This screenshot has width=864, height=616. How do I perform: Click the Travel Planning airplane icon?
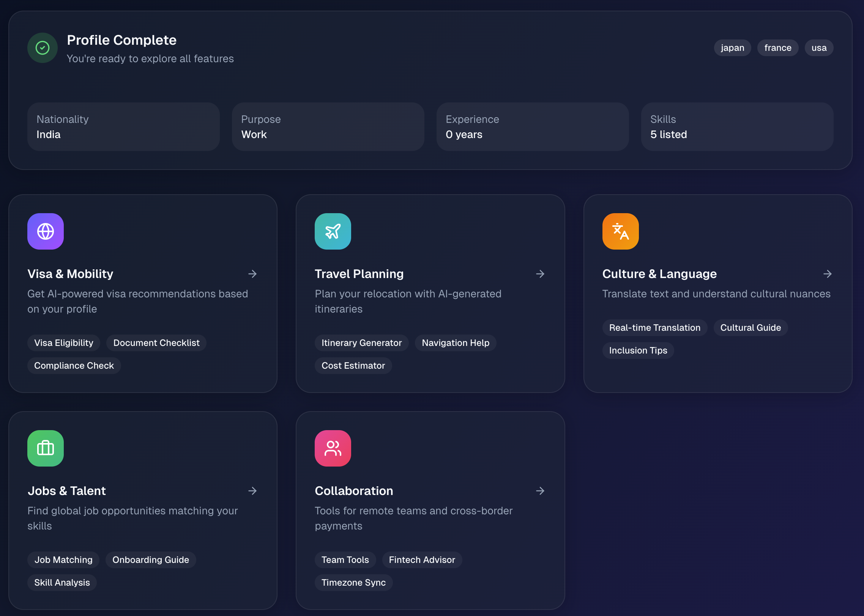pyautogui.click(x=333, y=231)
